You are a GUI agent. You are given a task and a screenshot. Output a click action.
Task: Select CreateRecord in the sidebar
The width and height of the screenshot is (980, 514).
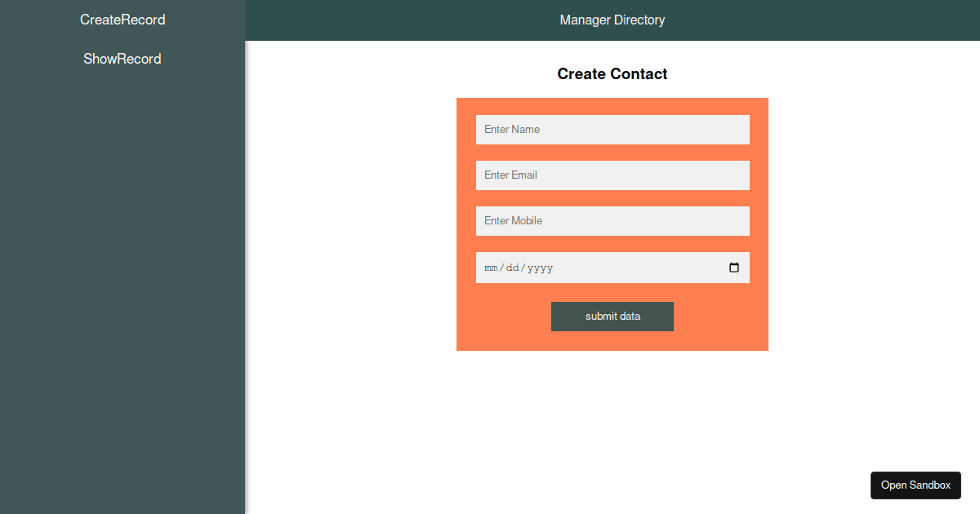122,20
